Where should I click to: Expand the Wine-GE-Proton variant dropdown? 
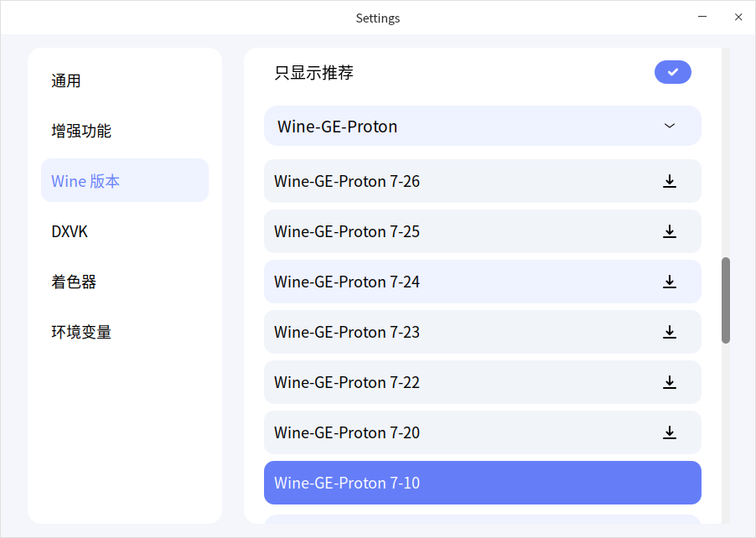coord(669,126)
